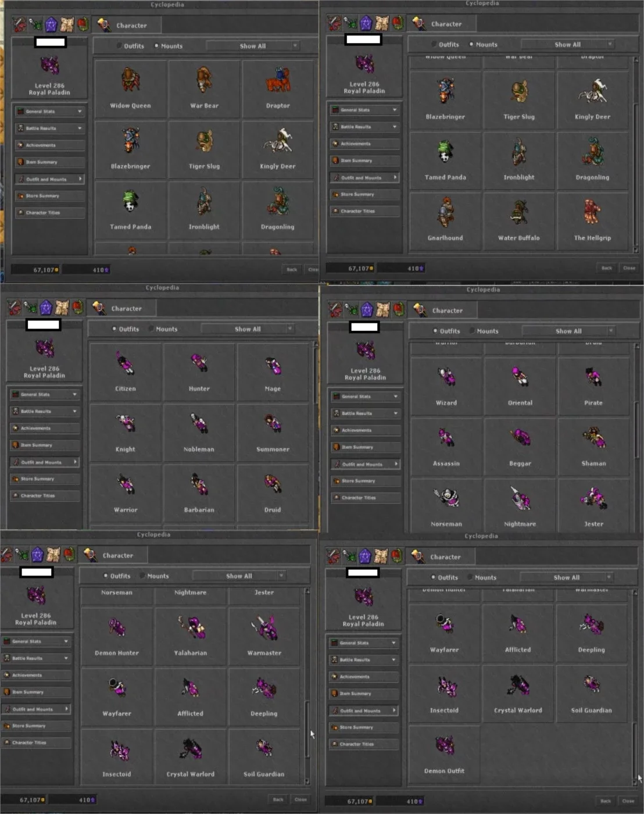
Task: Select the Citizen outfit
Action: click(x=125, y=372)
